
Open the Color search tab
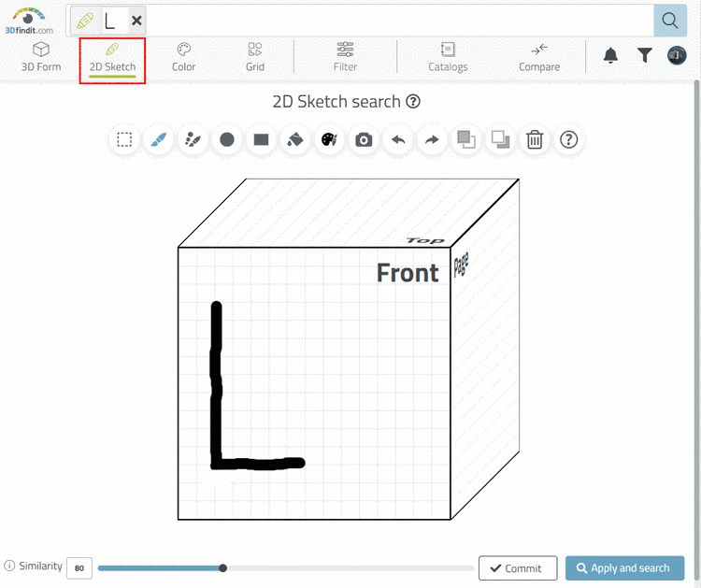[x=184, y=57]
